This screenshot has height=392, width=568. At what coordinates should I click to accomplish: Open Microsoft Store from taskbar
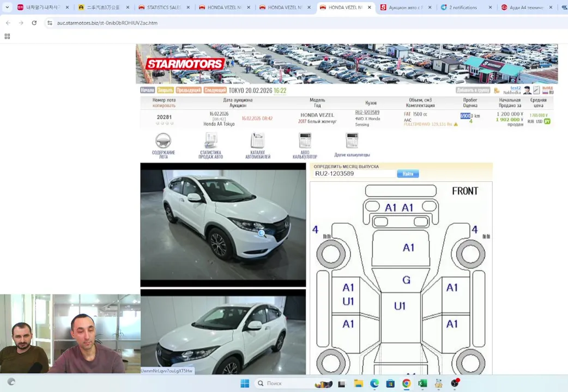click(x=390, y=383)
